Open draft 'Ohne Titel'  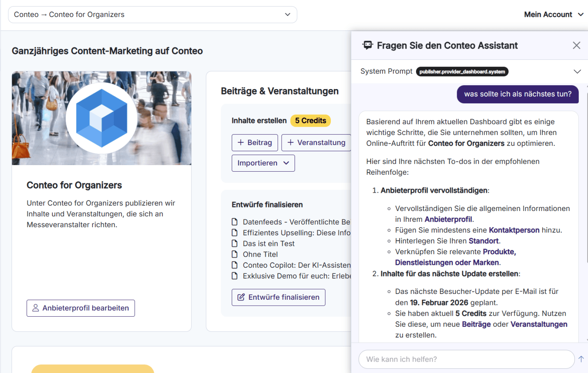click(x=260, y=254)
